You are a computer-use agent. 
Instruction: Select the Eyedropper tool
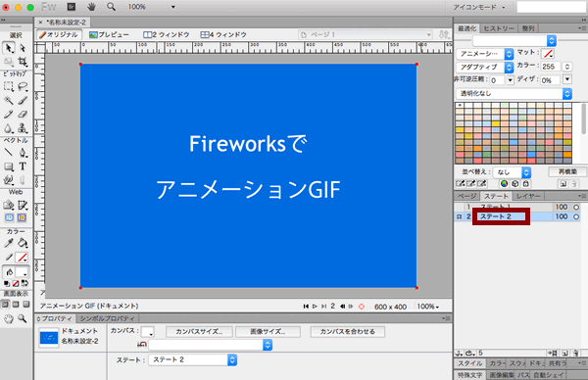[x=9, y=243]
